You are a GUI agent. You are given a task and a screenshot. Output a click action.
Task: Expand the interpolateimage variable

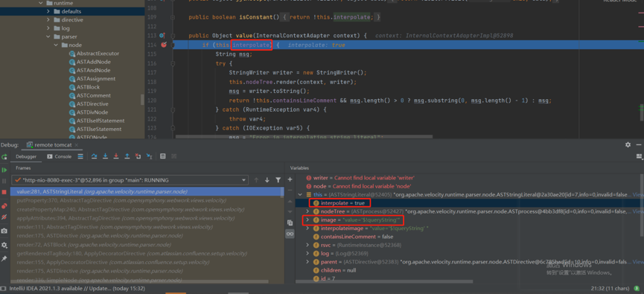307,229
